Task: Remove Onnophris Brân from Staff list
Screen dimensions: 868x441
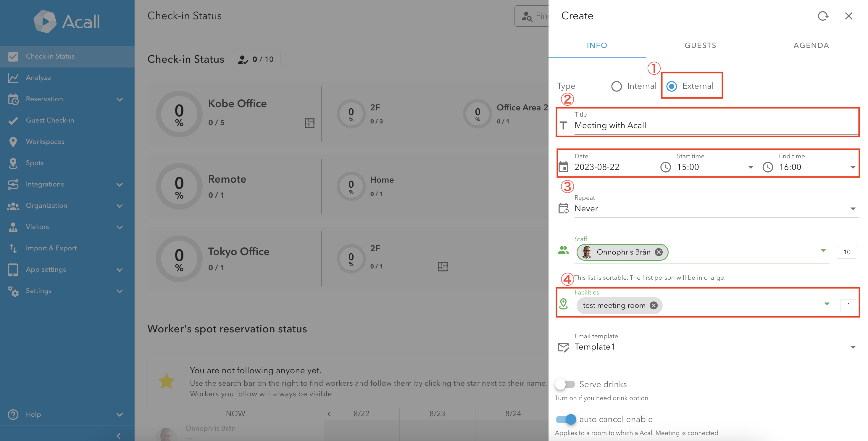Action: 659,252
